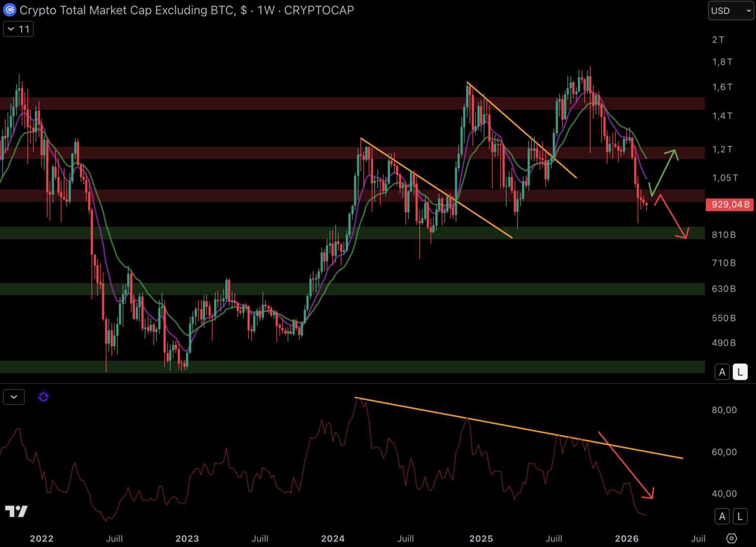This screenshot has height=547, width=756.
Task: Open chart settings gear icon
Action: click(731, 538)
